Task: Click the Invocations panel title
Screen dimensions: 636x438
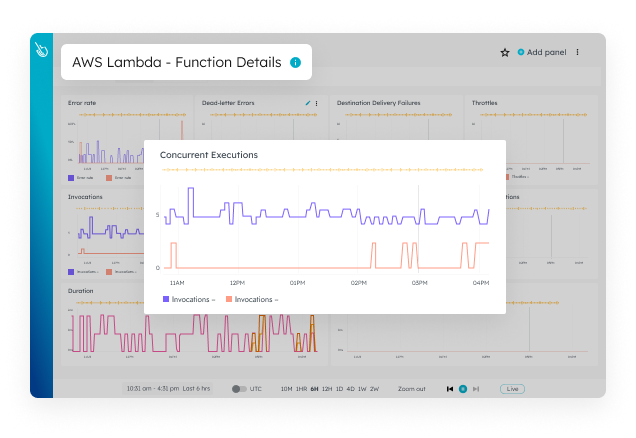Action: tap(85, 197)
